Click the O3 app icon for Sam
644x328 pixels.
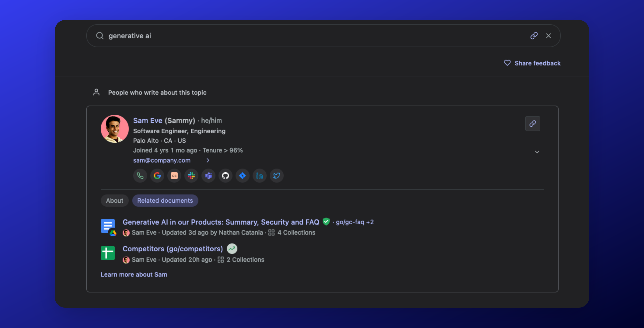[174, 176]
